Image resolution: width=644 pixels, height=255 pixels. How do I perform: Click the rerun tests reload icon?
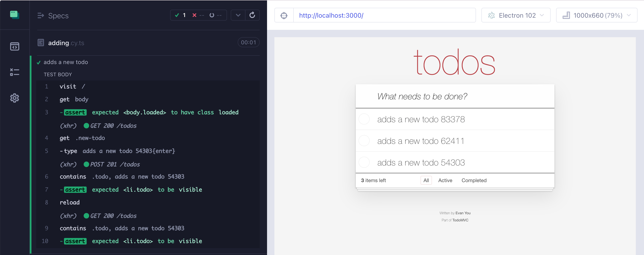(252, 15)
